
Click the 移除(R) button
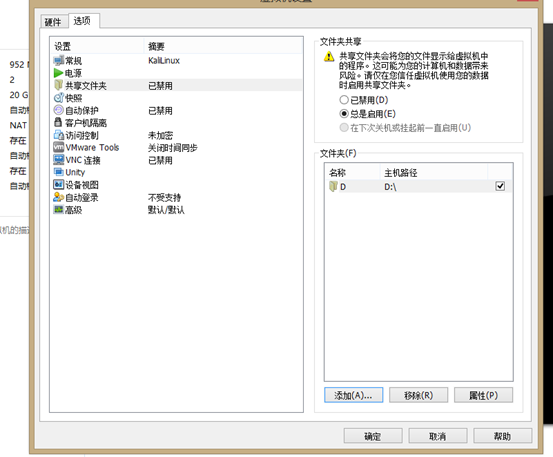[x=418, y=395]
